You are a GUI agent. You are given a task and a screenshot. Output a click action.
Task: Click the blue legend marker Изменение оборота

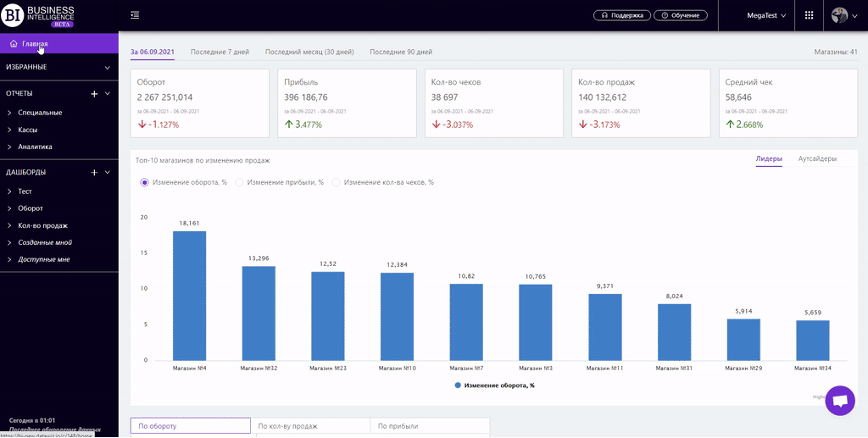(458, 385)
